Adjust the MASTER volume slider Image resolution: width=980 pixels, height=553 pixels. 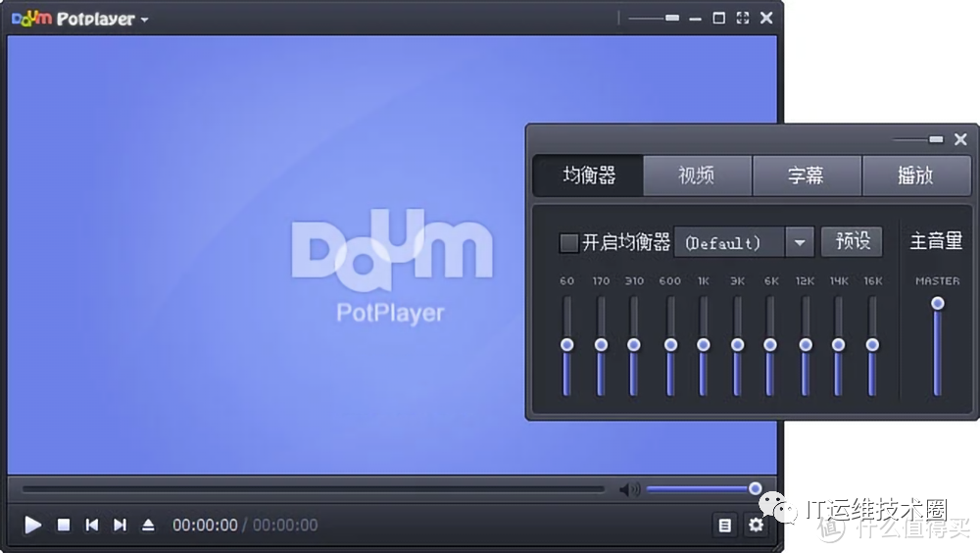[x=938, y=346]
